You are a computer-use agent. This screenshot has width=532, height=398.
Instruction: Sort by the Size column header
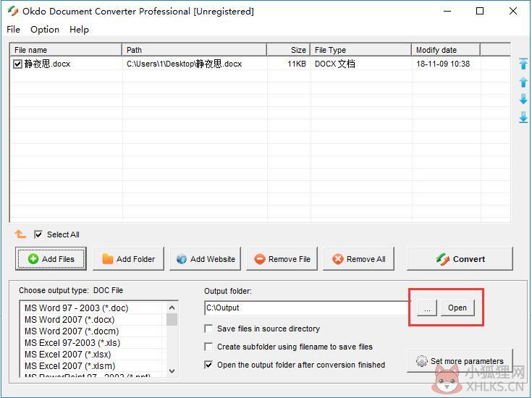[x=288, y=50]
